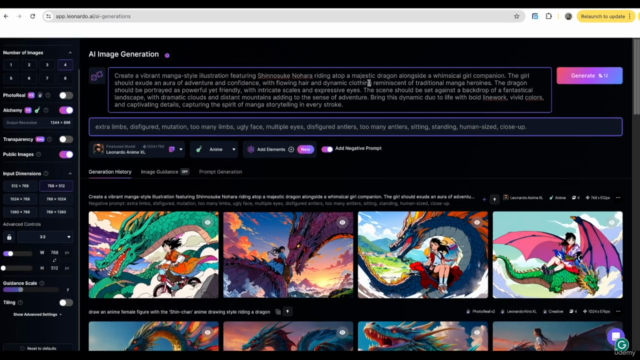Image resolution: width=640 pixels, height=360 pixels.
Task: Toggle the Alchemy switch
Action: [x=66, y=110]
